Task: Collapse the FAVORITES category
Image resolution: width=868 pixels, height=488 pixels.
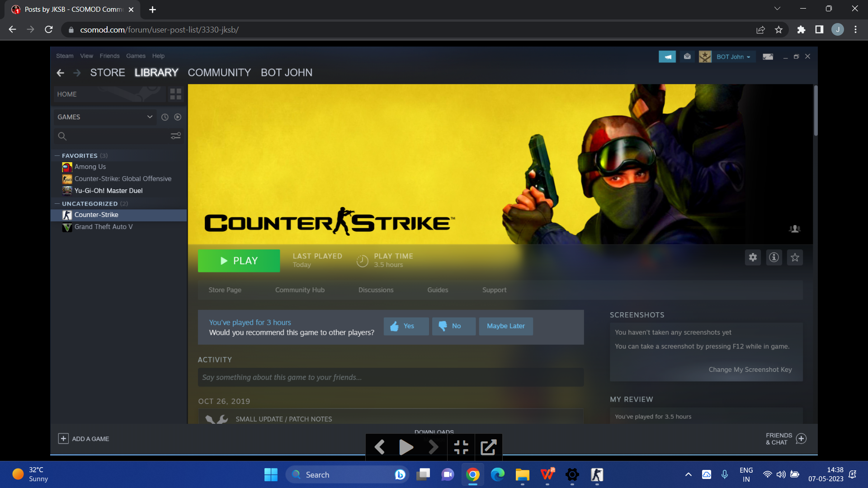Action: [x=57, y=155]
